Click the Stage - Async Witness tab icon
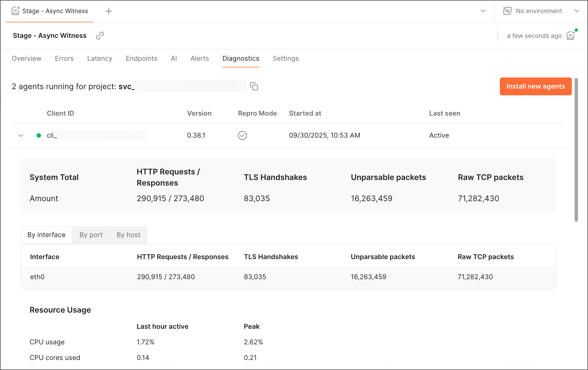 coord(15,11)
